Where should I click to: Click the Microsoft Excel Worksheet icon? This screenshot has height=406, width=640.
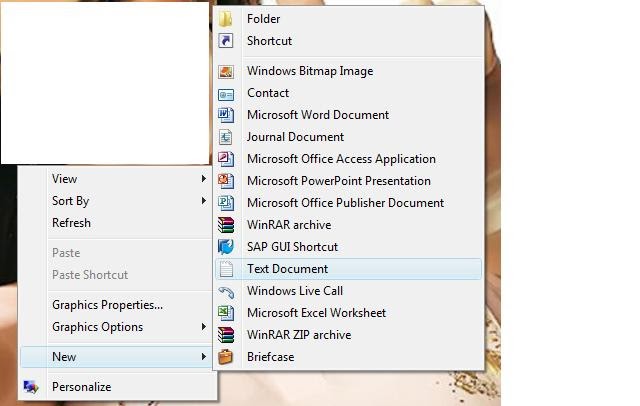pos(226,313)
